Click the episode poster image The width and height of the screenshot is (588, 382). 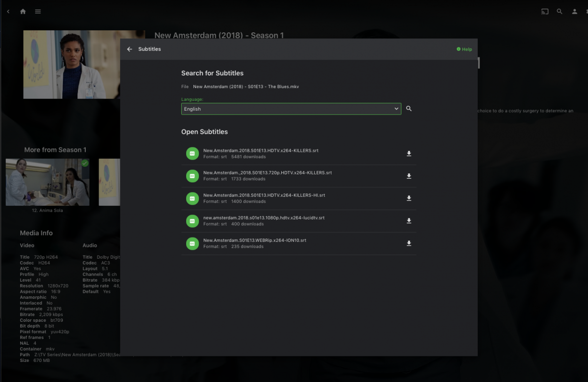71,65
